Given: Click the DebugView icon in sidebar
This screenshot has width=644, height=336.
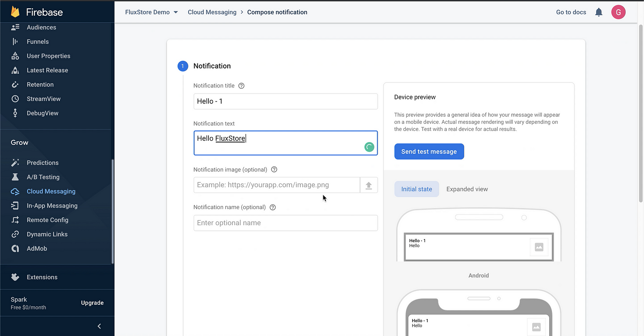Looking at the screenshot, I should tap(15, 113).
